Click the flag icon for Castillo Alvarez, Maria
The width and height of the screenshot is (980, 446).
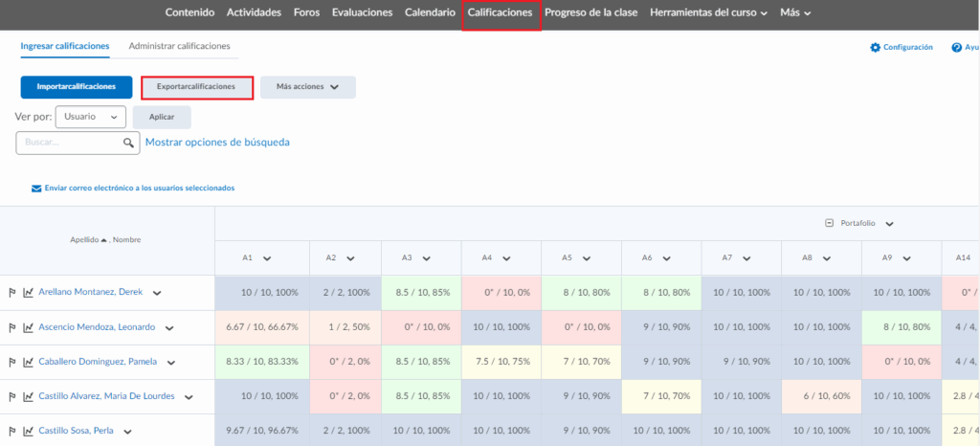click(x=12, y=396)
